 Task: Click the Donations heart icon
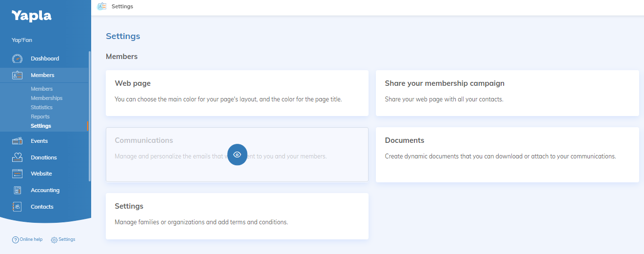18,157
